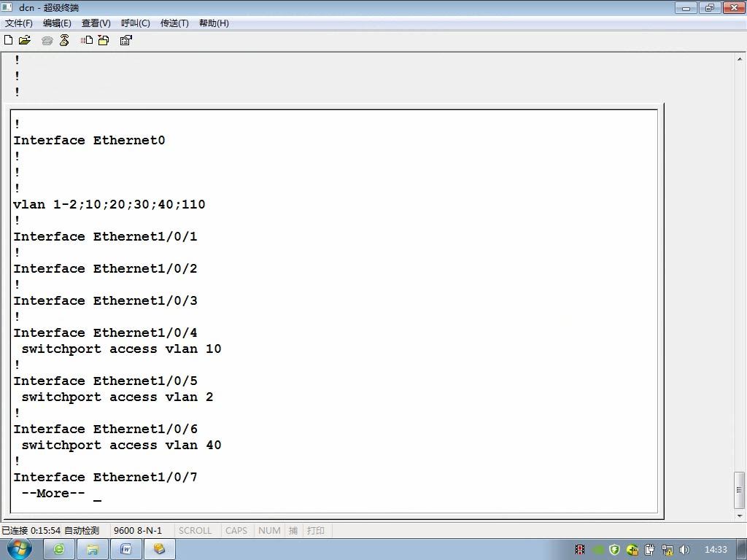Minimize the 超级终端 window
747x560 pixels.
click(686, 7)
